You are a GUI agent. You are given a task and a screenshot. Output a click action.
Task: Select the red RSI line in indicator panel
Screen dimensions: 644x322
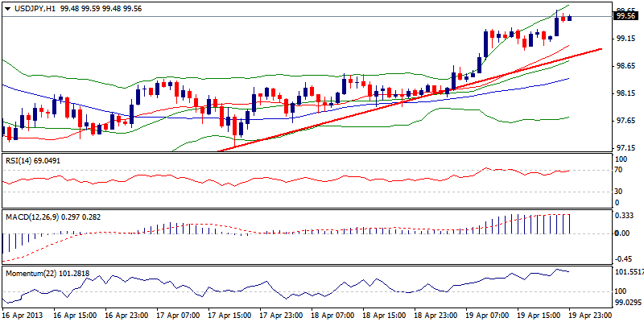point(322,178)
